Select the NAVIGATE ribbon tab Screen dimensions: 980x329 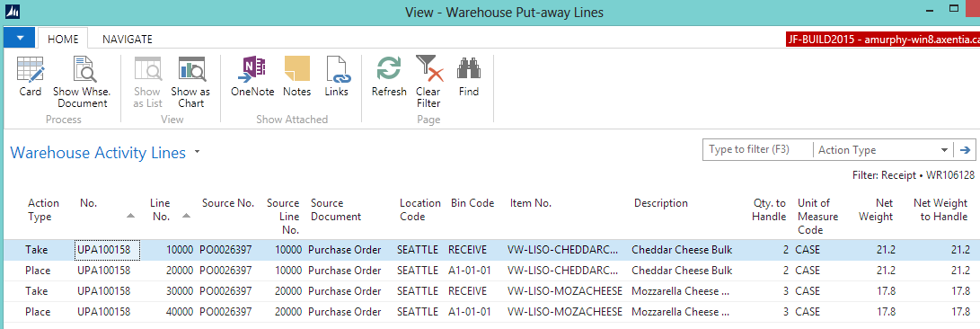(128, 39)
